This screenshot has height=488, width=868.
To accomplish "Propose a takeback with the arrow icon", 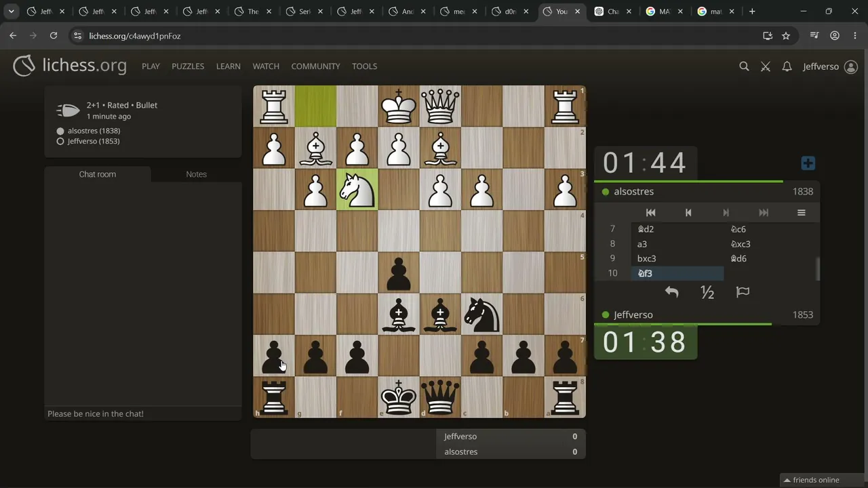I will pos(671,292).
